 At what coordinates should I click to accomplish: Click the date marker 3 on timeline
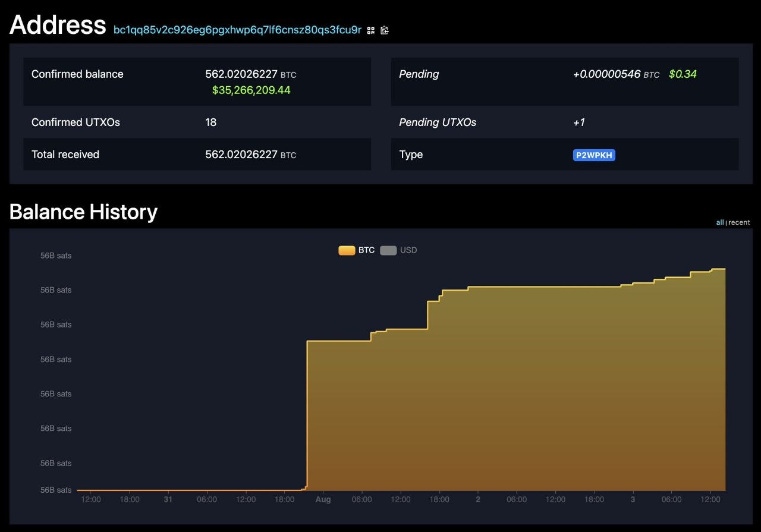click(x=633, y=500)
